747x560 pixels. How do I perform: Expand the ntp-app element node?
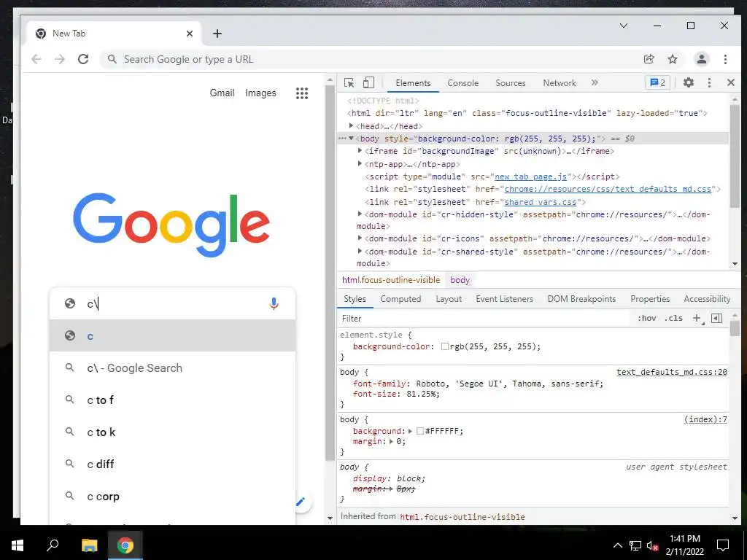[x=360, y=163]
